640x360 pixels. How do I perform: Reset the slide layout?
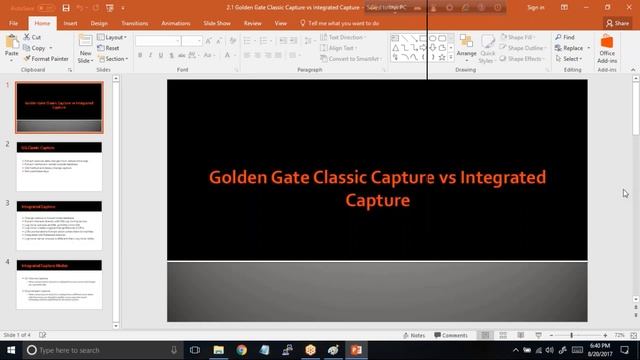pos(108,48)
